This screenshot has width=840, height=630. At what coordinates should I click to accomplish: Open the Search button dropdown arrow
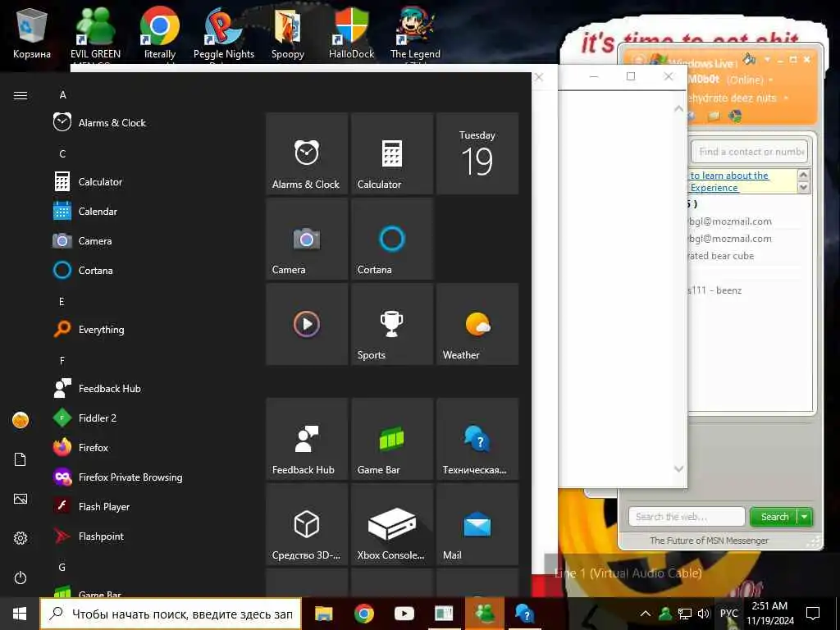(x=805, y=517)
